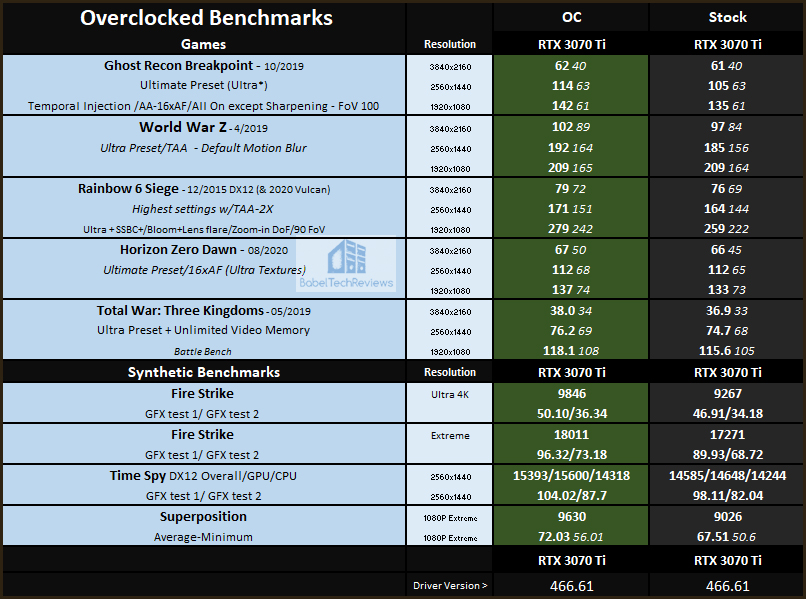Select the "Horizon Zero Dawn" game title
The height and width of the screenshot is (599, 806).
[178, 250]
